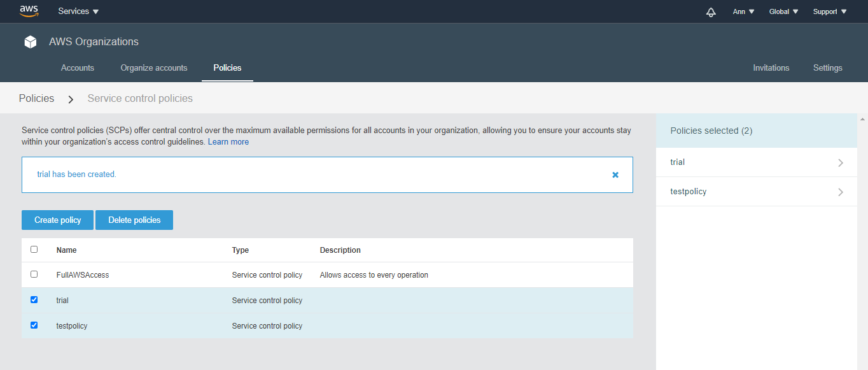Uncheck the trial policy checkbox
Viewport: 868px width, 370px height.
tap(34, 300)
